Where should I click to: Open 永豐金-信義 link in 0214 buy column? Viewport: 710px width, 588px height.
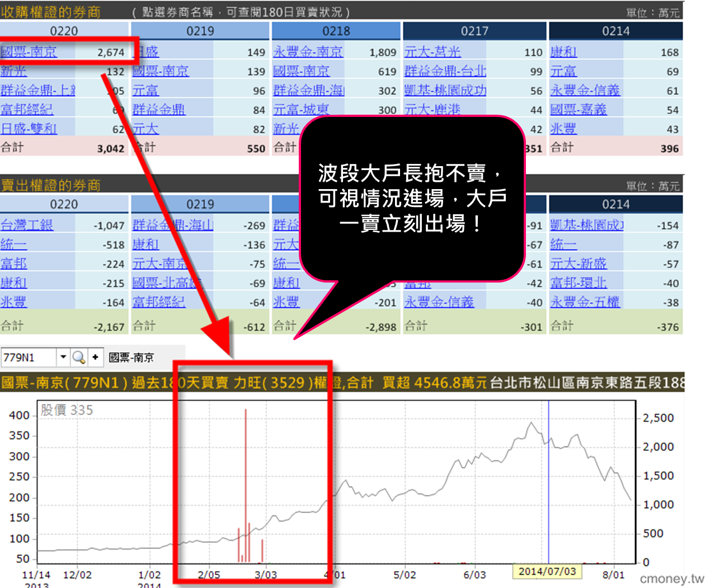click(x=585, y=90)
